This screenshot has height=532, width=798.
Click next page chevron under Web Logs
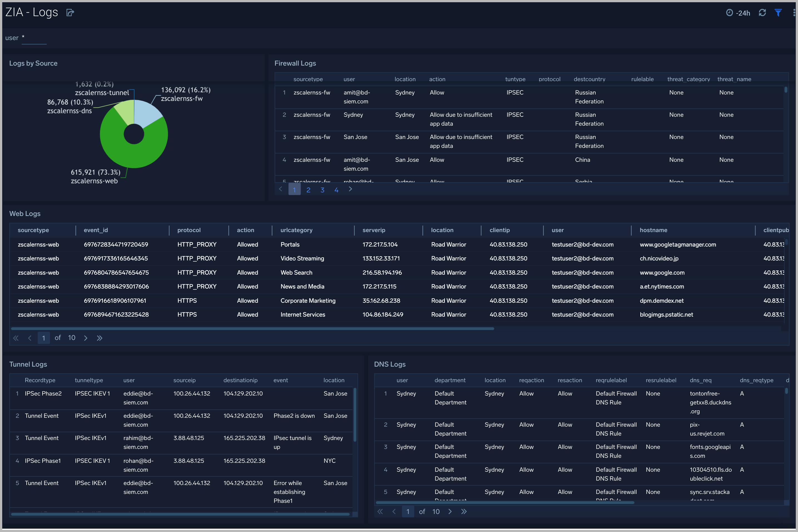[x=86, y=338]
